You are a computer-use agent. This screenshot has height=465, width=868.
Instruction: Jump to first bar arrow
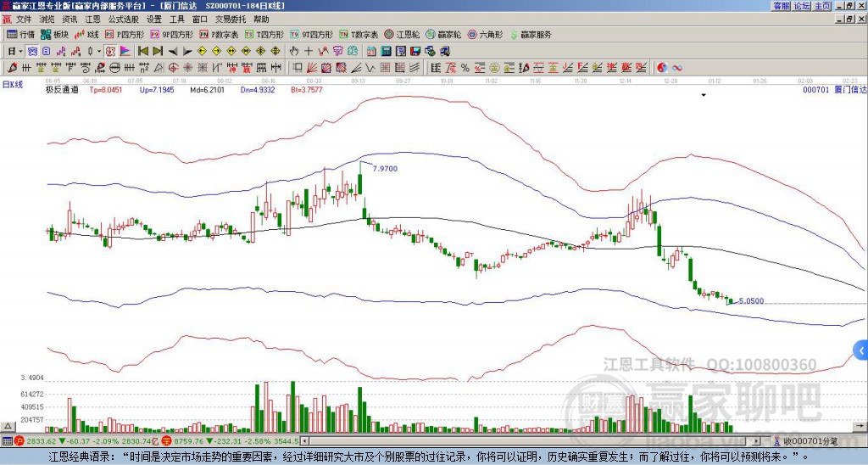pyautogui.click(x=142, y=51)
